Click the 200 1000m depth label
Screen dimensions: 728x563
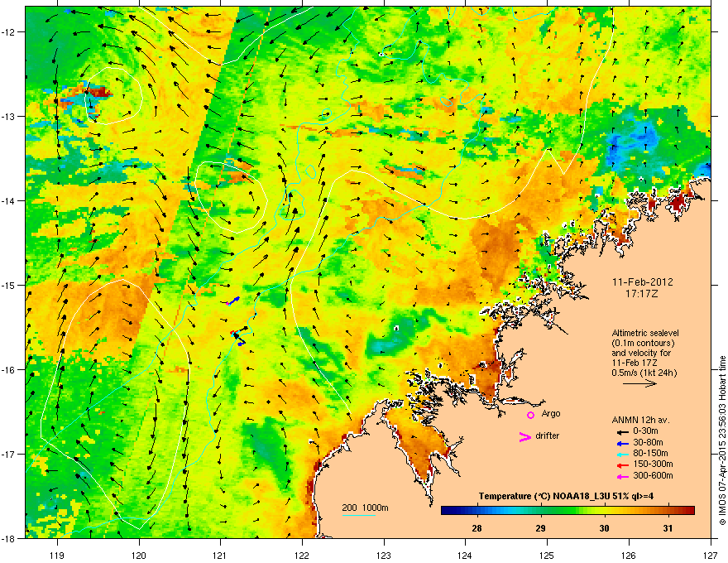click(365, 508)
